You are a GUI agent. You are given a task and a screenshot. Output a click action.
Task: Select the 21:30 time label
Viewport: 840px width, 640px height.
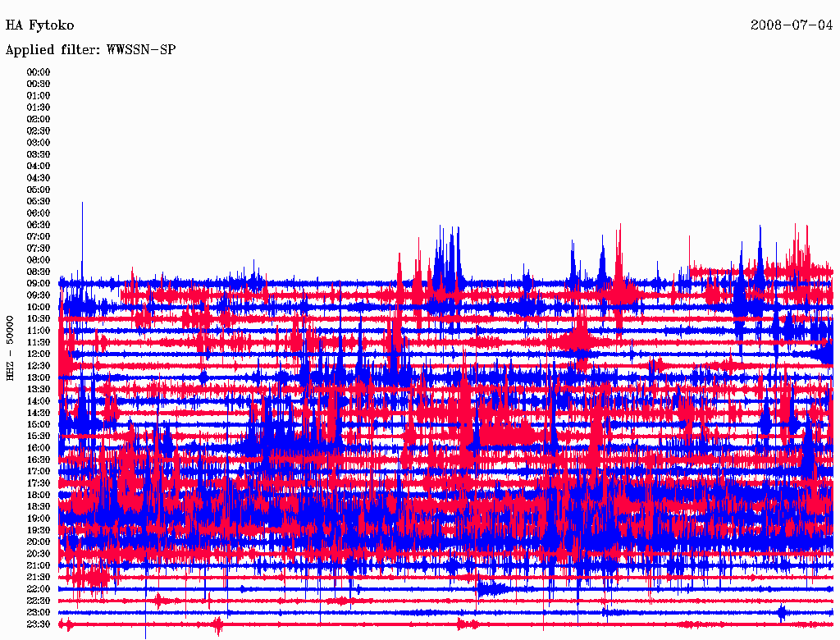pos(39,578)
